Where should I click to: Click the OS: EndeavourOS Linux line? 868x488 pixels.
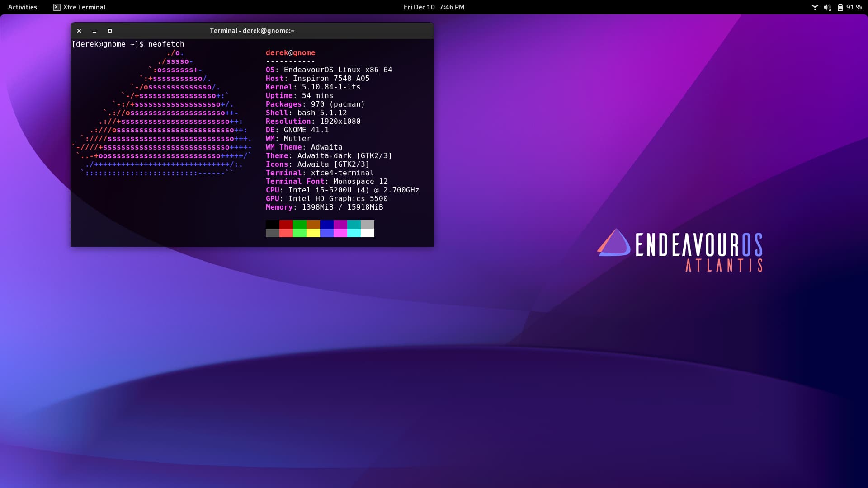pos(329,70)
